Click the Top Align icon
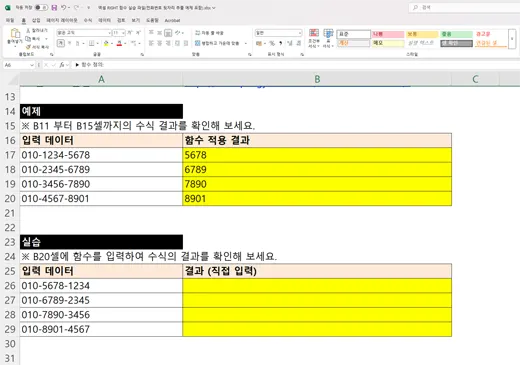520x365 pixels. [x=151, y=33]
